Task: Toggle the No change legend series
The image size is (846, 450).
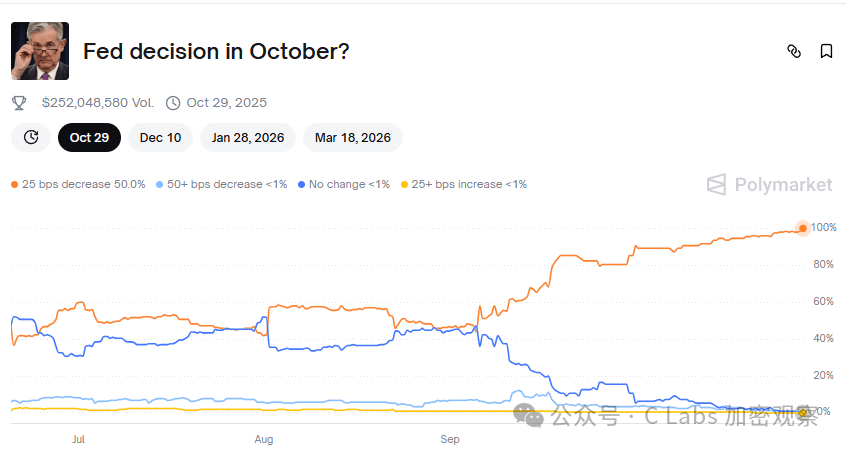Action: point(343,184)
